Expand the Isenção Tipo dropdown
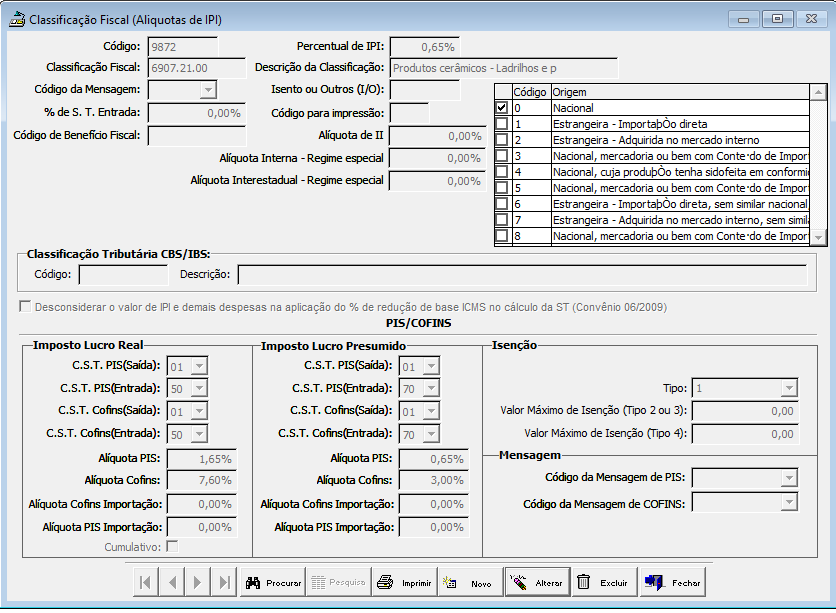 coord(789,388)
